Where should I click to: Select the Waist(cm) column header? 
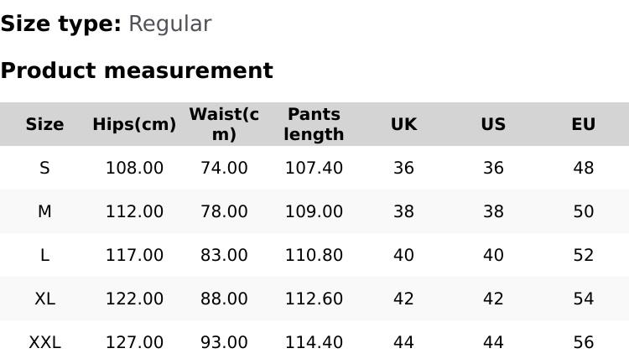tap(224, 124)
